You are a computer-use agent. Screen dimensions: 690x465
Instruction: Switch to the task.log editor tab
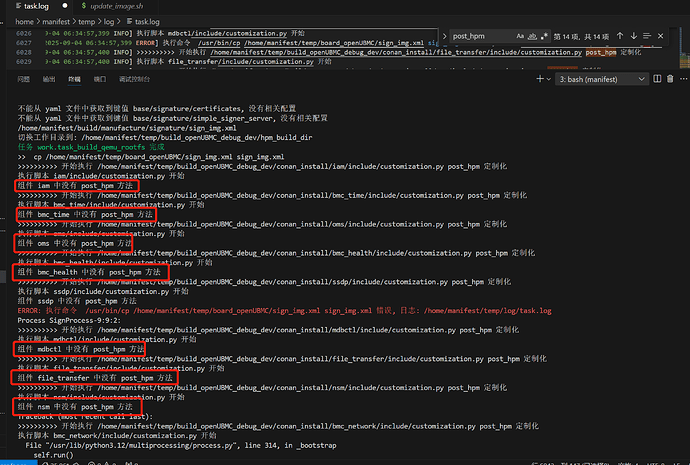[36, 6]
